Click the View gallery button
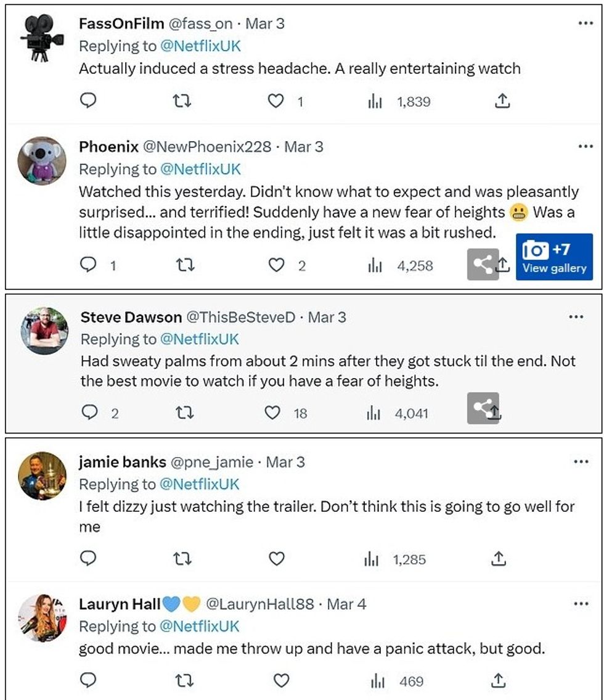Screen dimensions: 604x700 coord(554,258)
